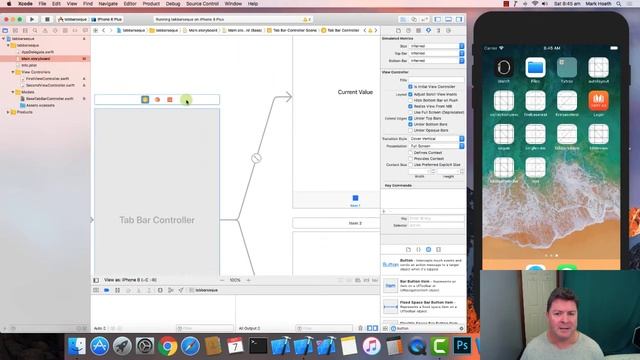
Task: Select AppDelegate.swift in navigator
Action: [38, 52]
